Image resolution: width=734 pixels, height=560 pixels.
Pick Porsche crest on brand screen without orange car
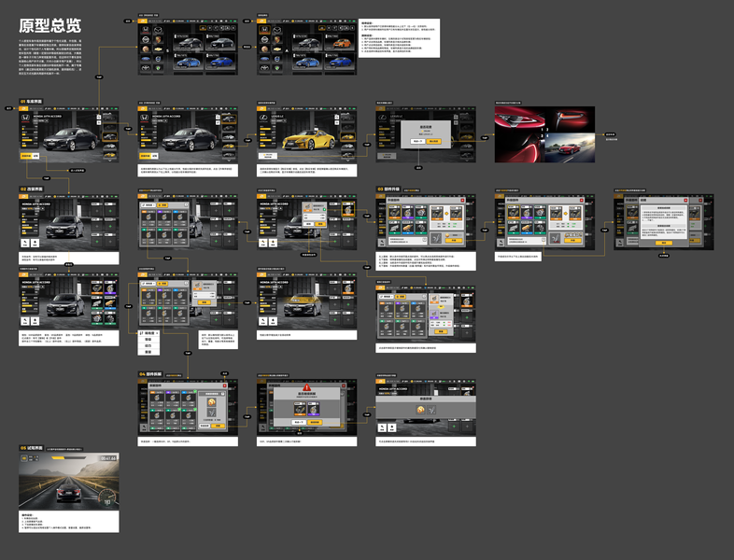(x=158, y=39)
